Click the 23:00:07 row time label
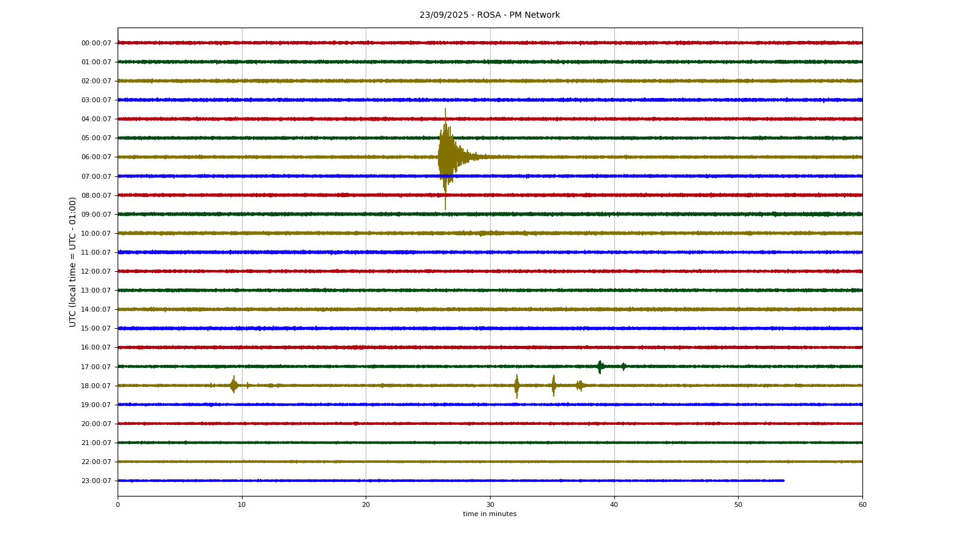 coord(96,481)
